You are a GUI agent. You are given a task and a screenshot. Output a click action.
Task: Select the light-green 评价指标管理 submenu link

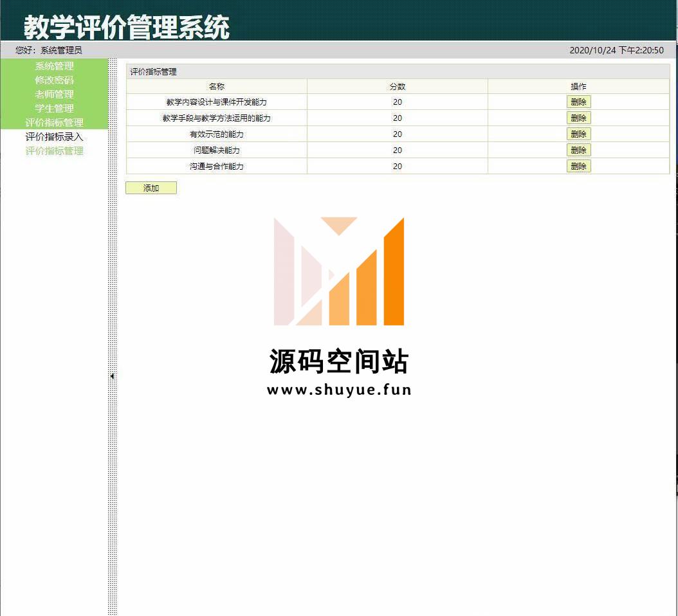click(x=54, y=151)
